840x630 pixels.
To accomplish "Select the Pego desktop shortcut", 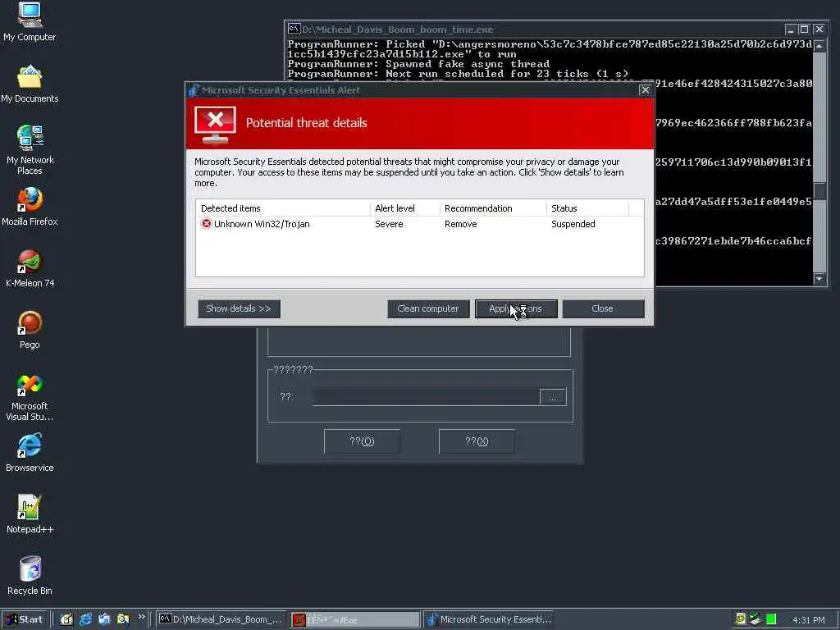I will click(30, 330).
